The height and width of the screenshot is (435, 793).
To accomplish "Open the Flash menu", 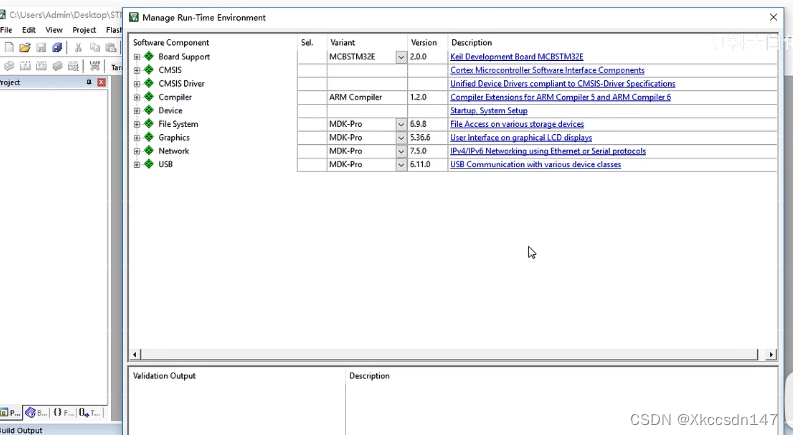I will [x=114, y=30].
